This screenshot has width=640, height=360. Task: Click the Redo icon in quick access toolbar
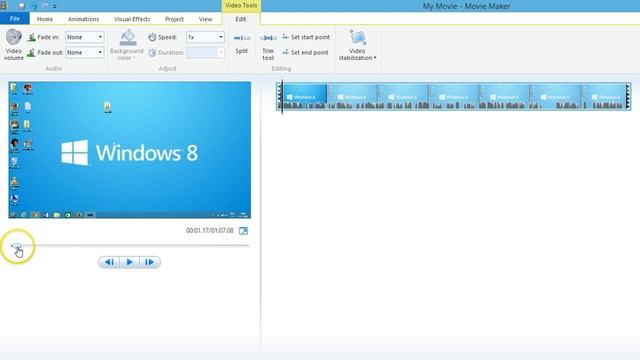(45, 6)
